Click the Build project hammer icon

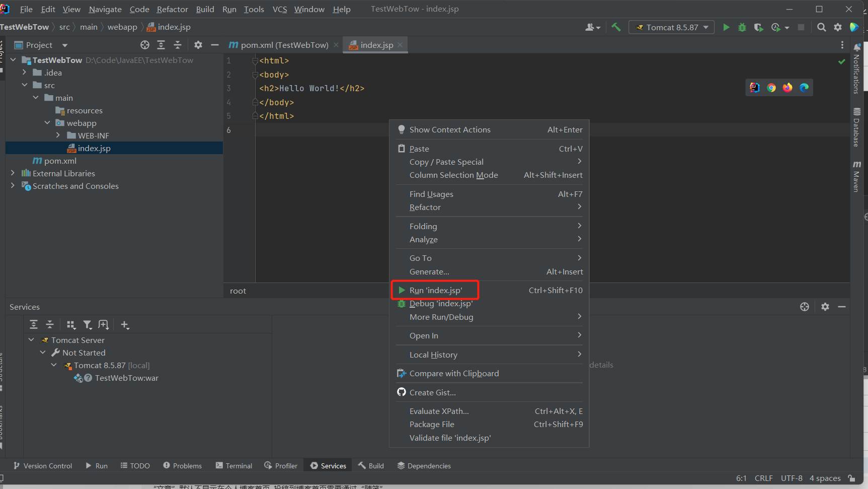[x=616, y=27]
